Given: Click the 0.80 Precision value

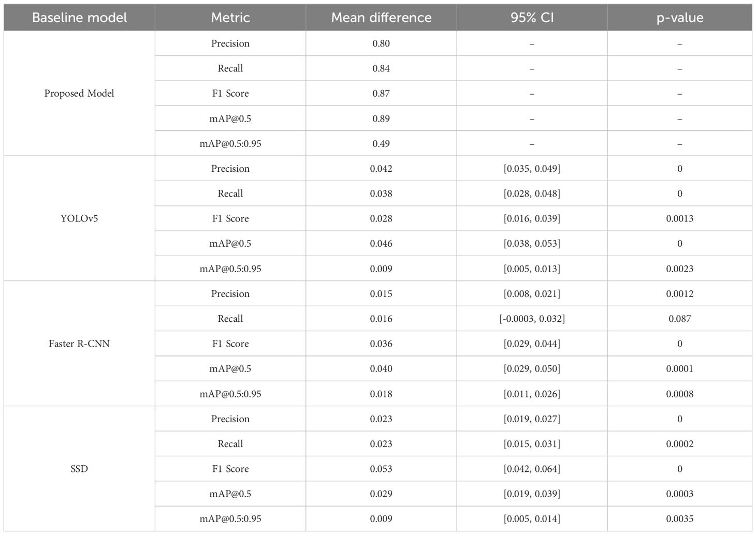Looking at the screenshot, I should [x=381, y=43].
